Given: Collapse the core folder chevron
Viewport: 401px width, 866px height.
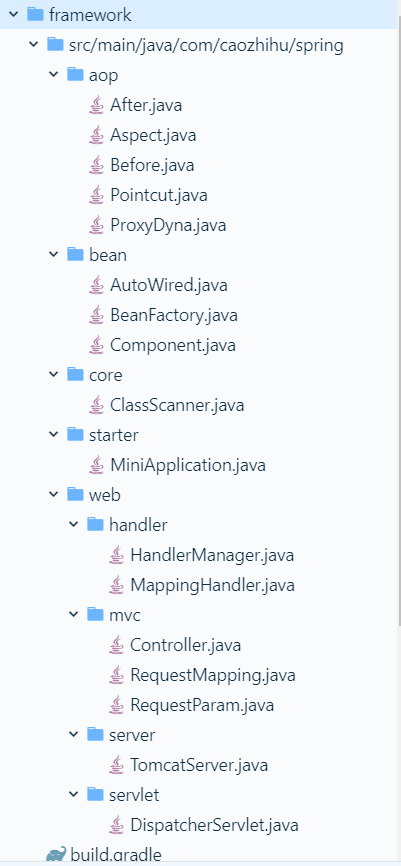Looking at the screenshot, I should tap(54, 375).
